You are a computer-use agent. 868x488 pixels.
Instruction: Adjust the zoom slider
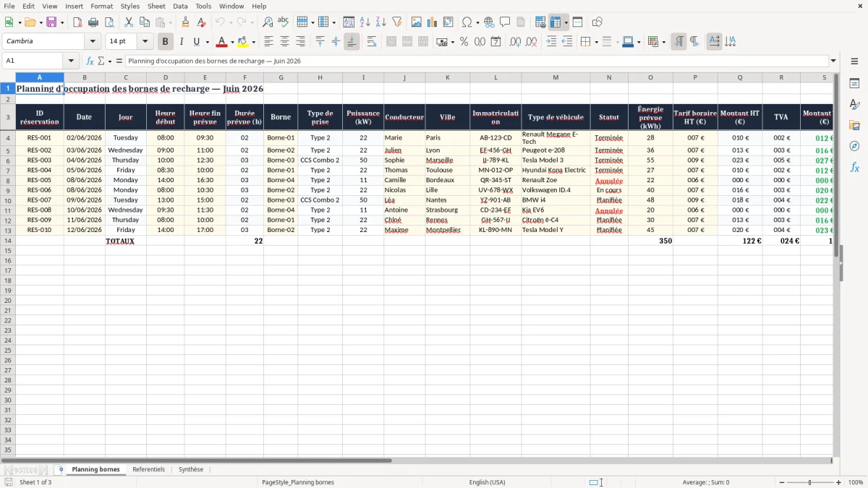click(x=810, y=482)
